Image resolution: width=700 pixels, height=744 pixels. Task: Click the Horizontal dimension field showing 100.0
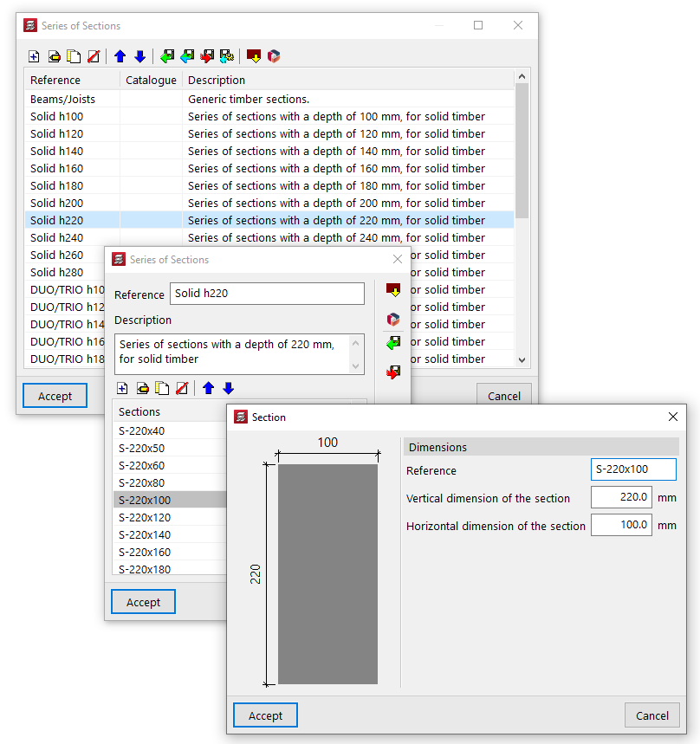(x=621, y=525)
